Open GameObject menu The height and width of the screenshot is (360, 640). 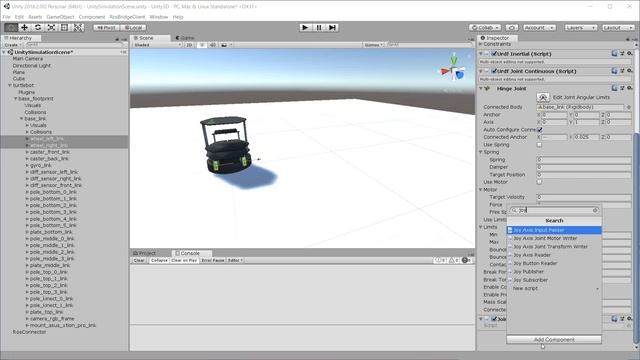60,17
